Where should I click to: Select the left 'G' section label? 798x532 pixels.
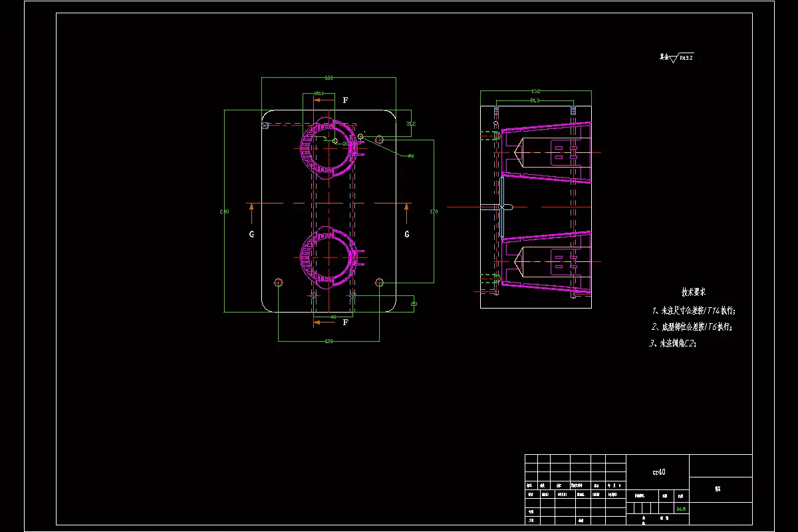(x=251, y=234)
